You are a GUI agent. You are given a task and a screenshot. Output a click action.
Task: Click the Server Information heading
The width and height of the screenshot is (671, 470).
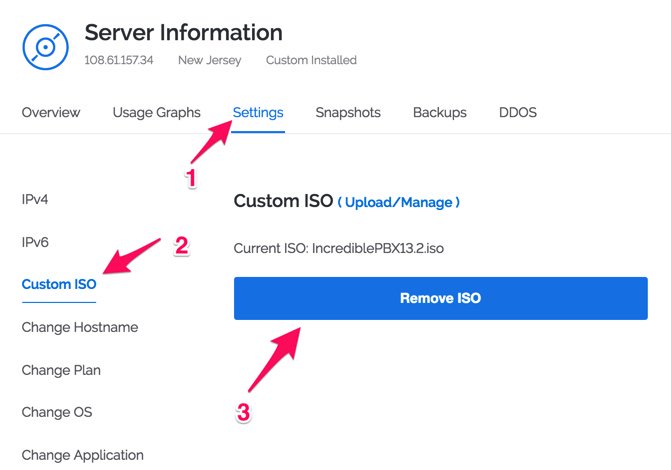point(184,33)
